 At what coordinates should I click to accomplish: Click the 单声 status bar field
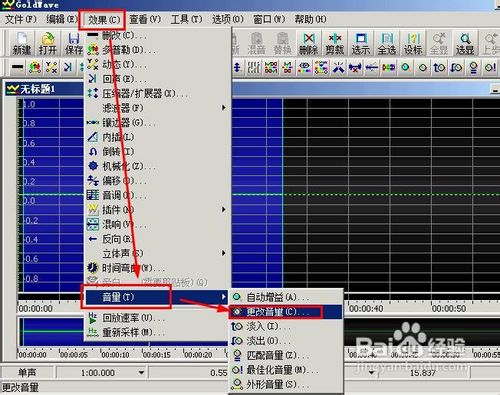coord(27,373)
